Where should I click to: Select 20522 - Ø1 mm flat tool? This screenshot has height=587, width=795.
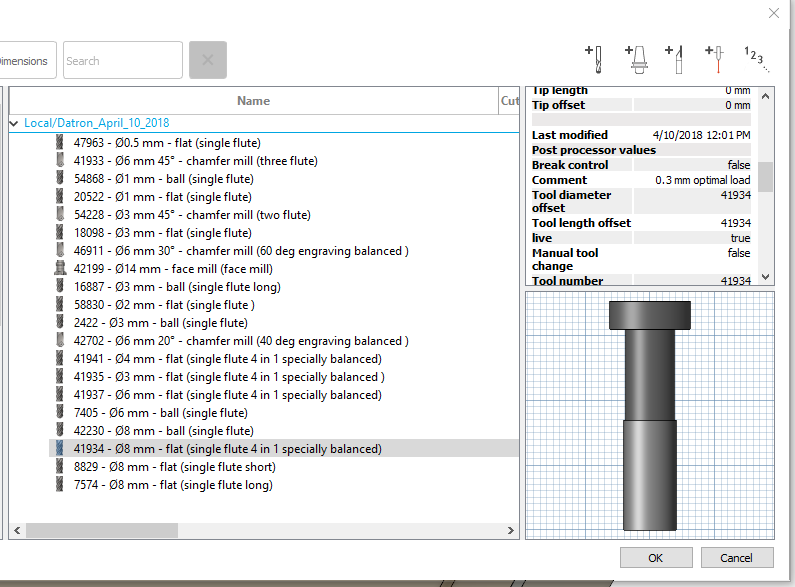pyautogui.click(x=163, y=197)
